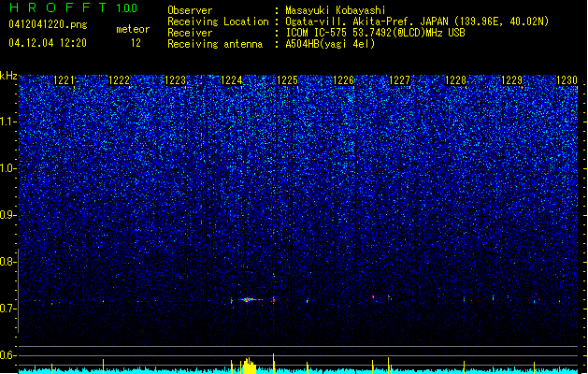Image resolution: width=588 pixels, height=374 pixels.
Task: Click the A504HB(yagi 4el) antenna value
Action: coord(330,44)
